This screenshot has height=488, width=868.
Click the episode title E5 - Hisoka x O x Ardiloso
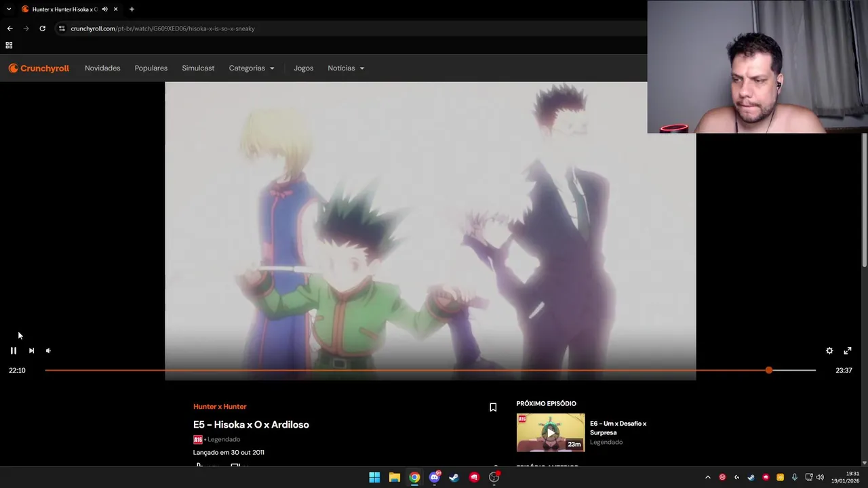[251, 424]
